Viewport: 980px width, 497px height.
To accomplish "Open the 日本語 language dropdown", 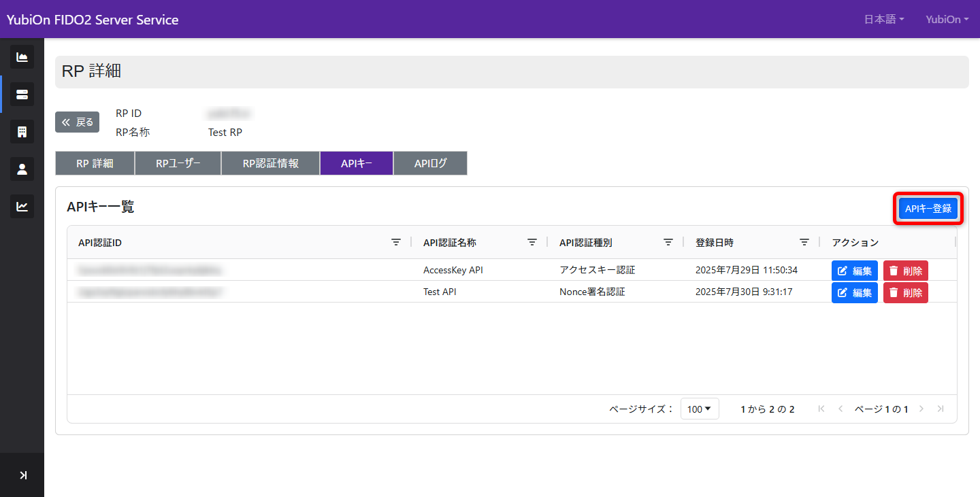I will [884, 20].
